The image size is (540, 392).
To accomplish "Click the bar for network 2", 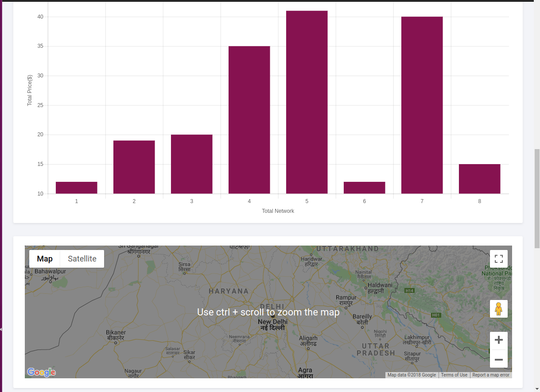I will pos(134,167).
